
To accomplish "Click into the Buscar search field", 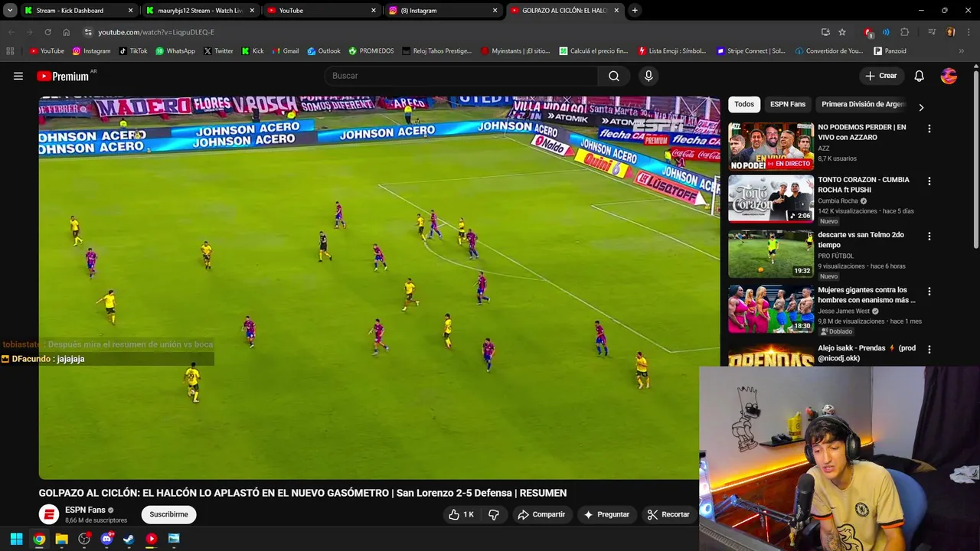I will tap(461, 76).
